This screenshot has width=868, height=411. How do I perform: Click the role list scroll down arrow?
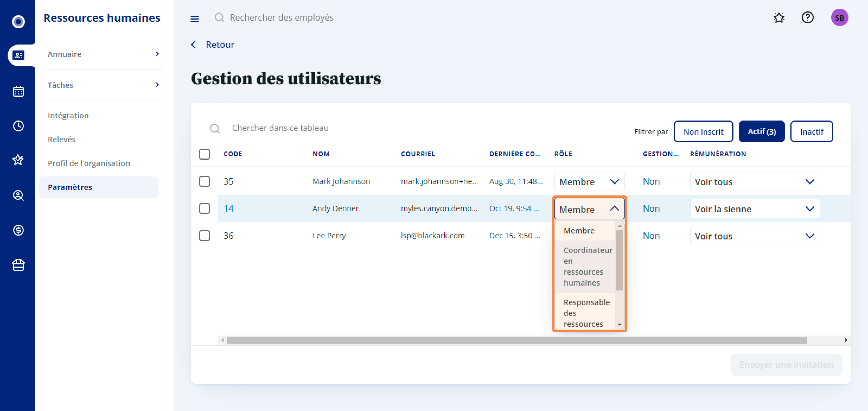[x=619, y=325]
